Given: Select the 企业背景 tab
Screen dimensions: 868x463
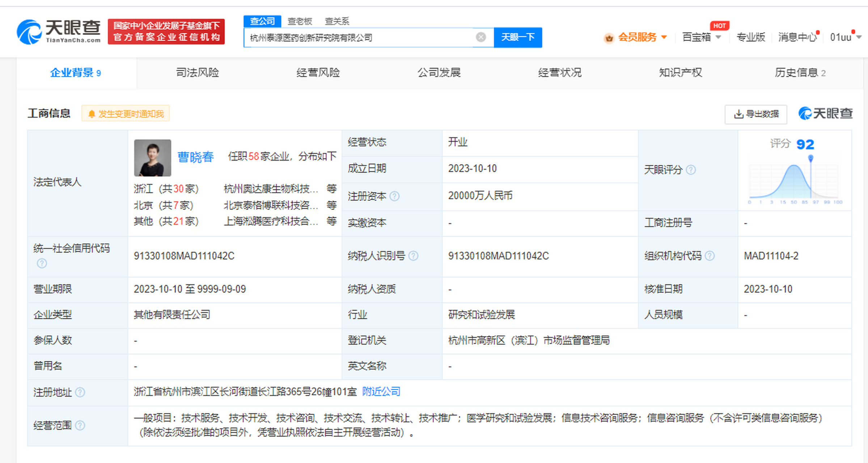Looking at the screenshot, I should pos(76,73).
